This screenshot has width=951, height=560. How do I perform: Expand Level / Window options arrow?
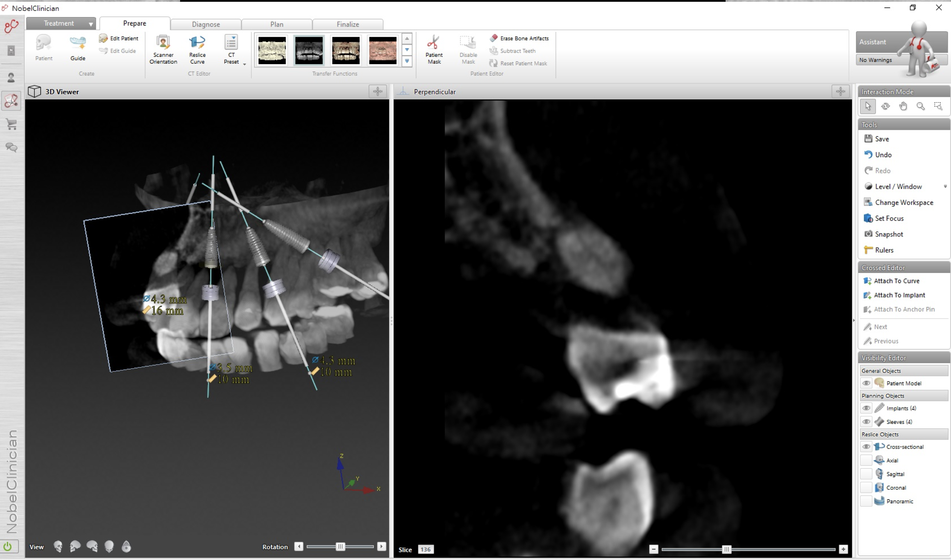tap(945, 186)
